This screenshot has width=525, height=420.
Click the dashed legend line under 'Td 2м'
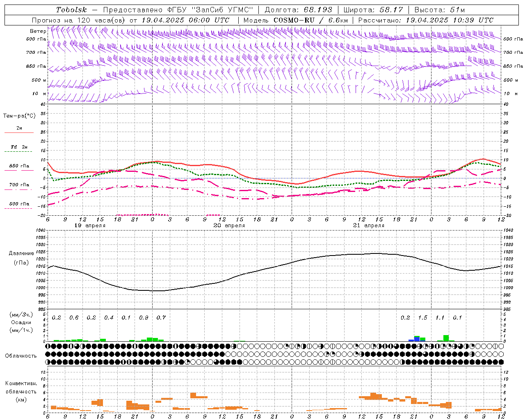click(x=18, y=152)
